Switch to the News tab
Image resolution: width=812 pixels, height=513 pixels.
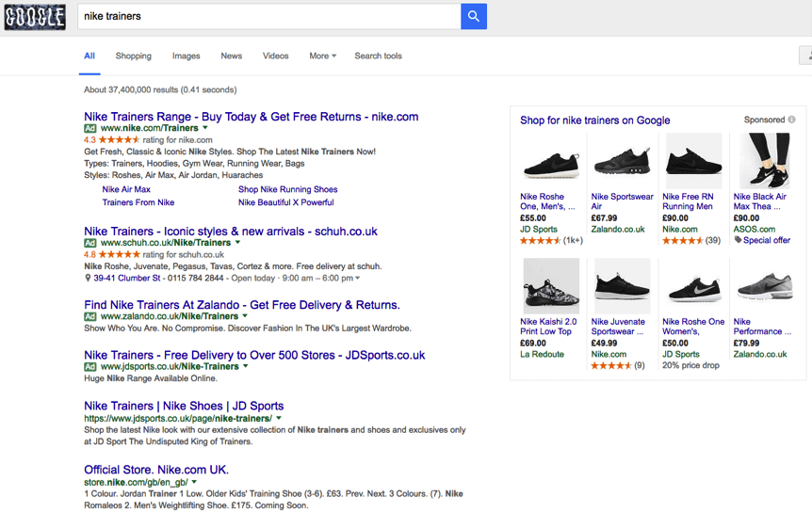[x=231, y=56]
